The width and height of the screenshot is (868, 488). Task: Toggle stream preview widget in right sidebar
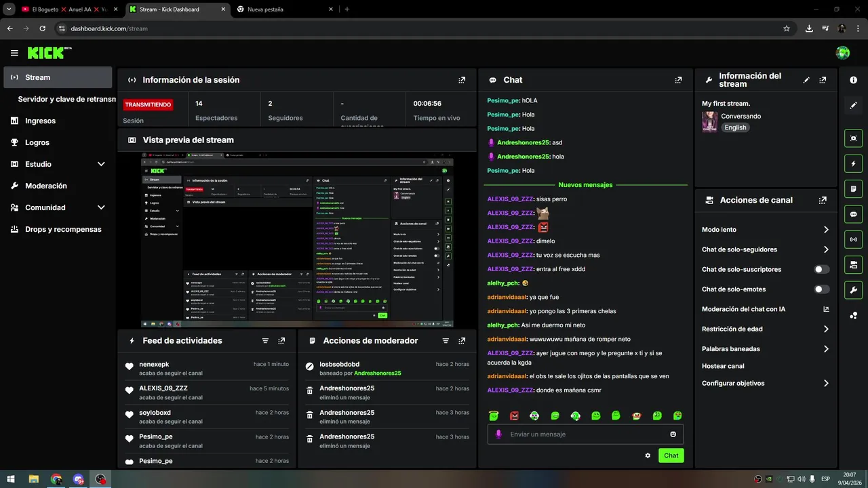coord(853,138)
